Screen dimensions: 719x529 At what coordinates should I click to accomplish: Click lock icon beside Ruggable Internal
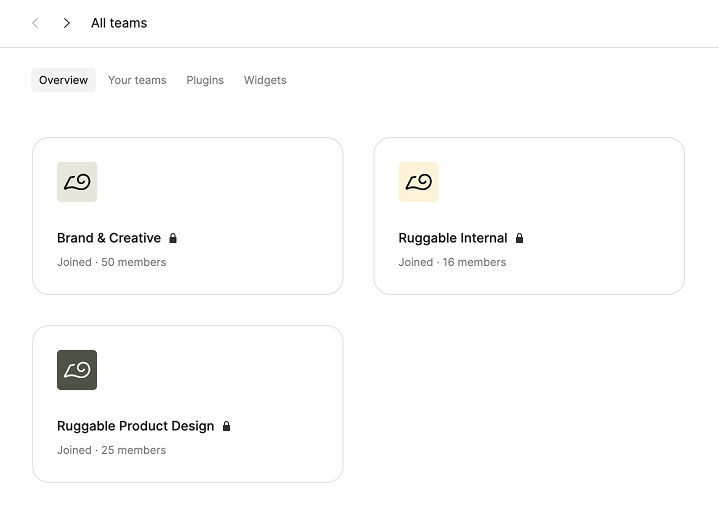(519, 238)
